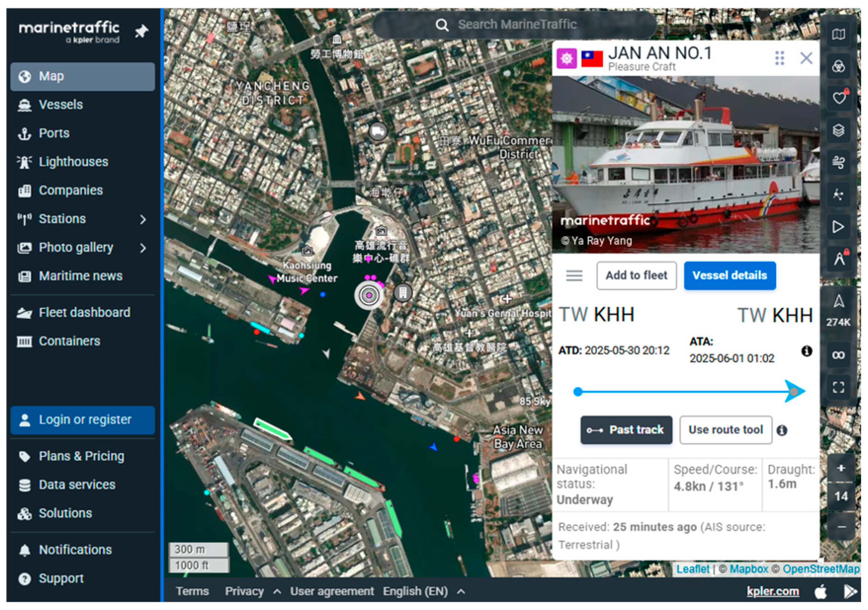Open Terms link in footer
Image resolution: width=868 pixels, height=610 pixels.
(x=192, y=591)
